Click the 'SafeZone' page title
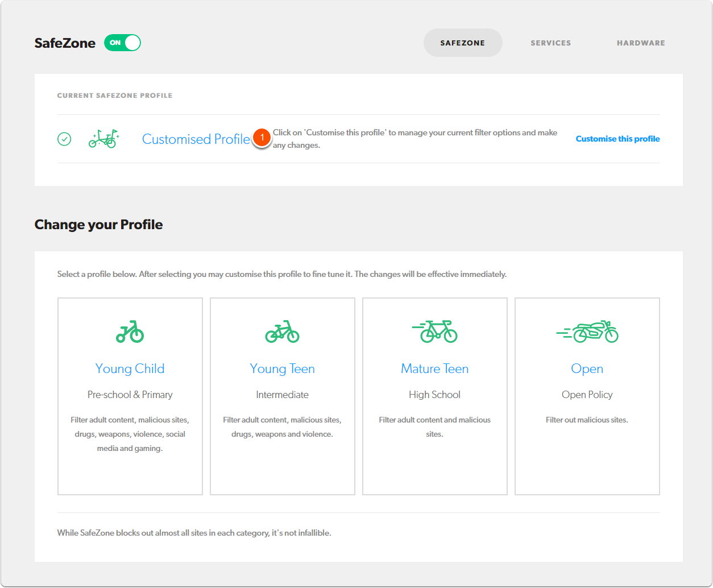This screenshot has width=713, height=588. 65,43
